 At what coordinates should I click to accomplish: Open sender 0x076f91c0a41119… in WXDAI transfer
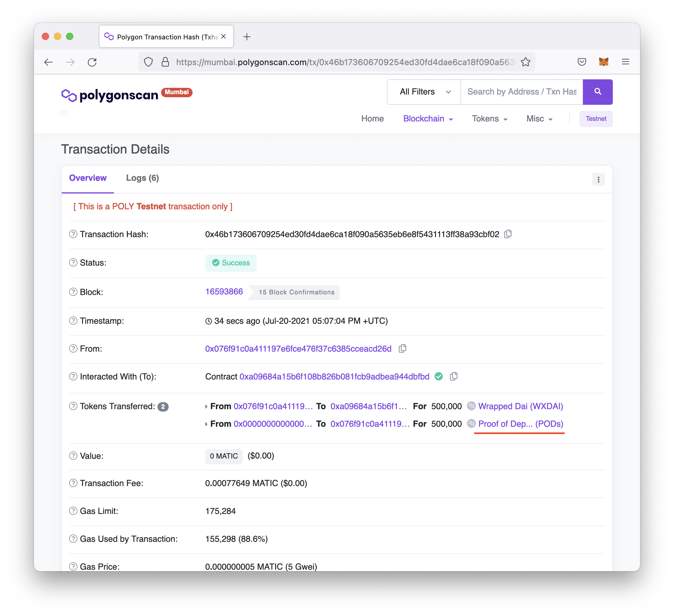coord(273,406)
